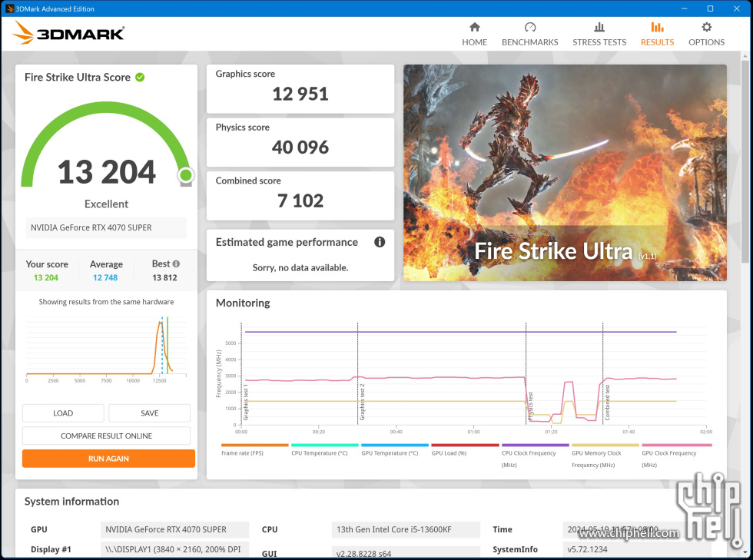Click the 3DMark logo
This screenshot has height=560, width=753.
click(x=68, y=33)
